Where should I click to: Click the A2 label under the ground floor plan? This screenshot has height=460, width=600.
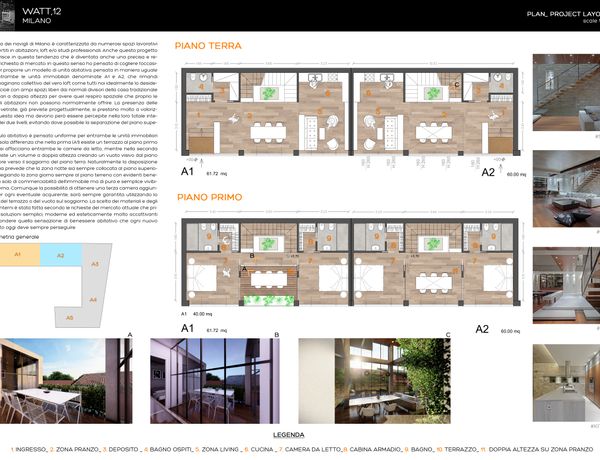(x=488, y=172)
